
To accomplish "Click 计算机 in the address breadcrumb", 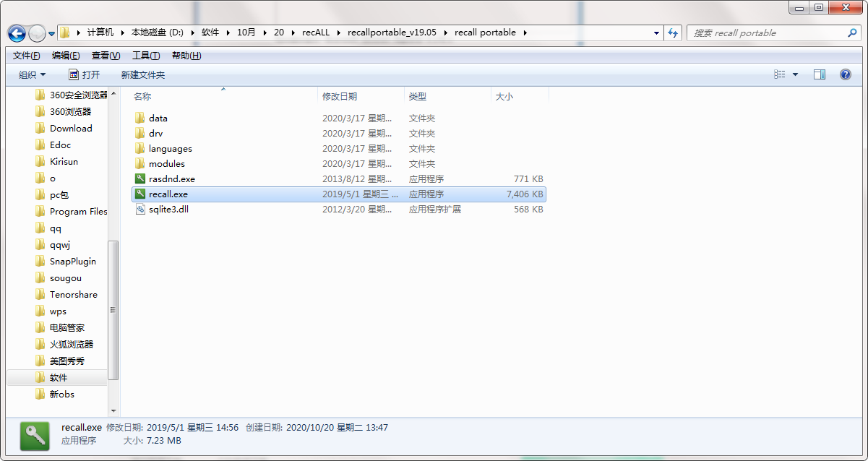I will pos(100,33).
